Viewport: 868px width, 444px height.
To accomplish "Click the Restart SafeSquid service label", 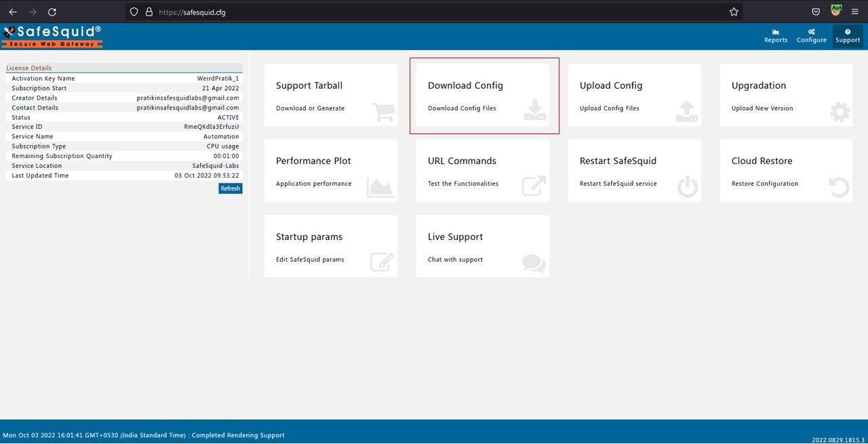I will tap(618, 184).
